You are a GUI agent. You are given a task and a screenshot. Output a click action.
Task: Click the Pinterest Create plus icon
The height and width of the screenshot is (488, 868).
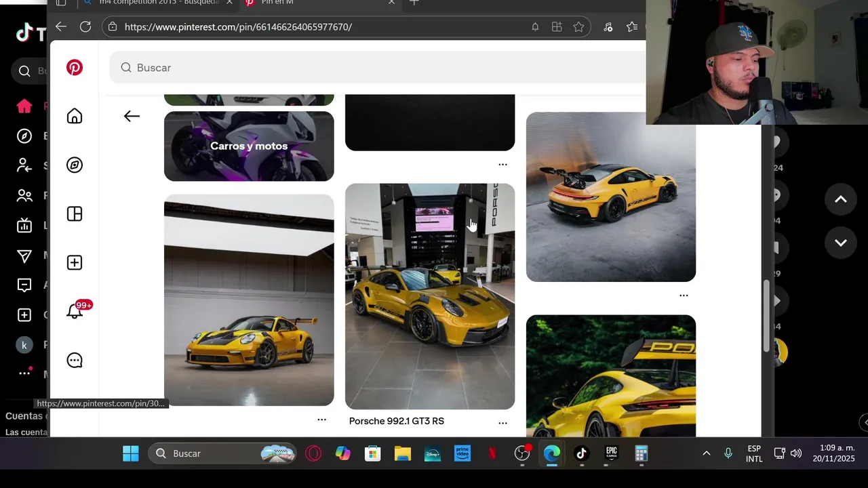tap(75, 262)
